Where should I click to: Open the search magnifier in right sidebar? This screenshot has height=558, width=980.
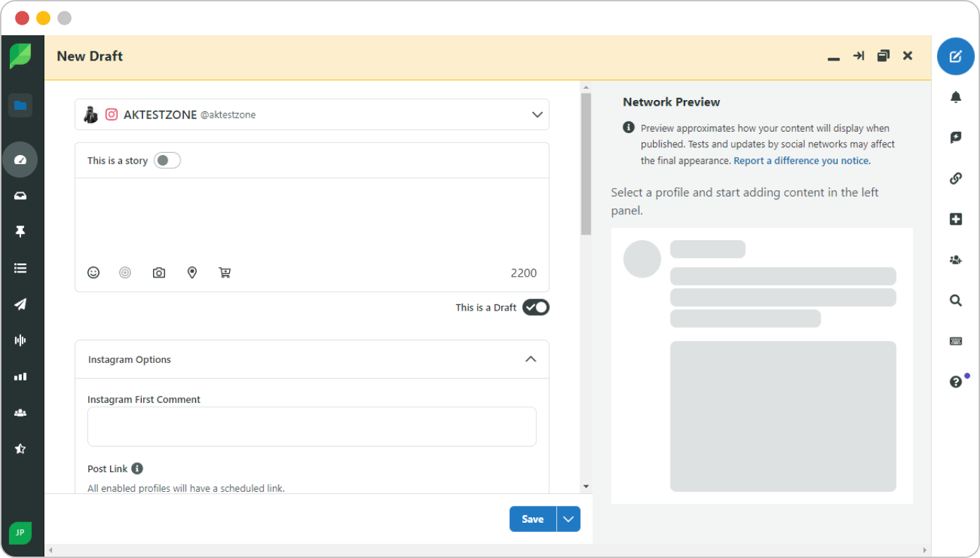click(955, 301)
